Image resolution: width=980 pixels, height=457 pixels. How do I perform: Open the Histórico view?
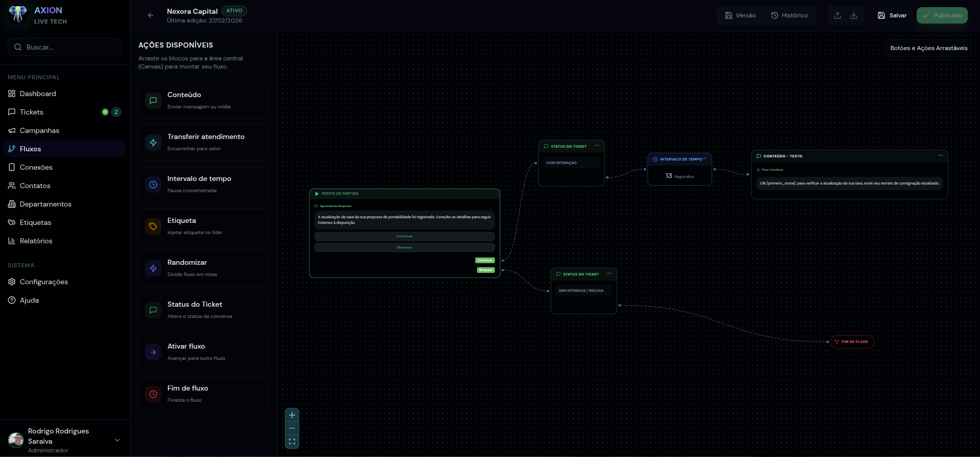[790, 15]
